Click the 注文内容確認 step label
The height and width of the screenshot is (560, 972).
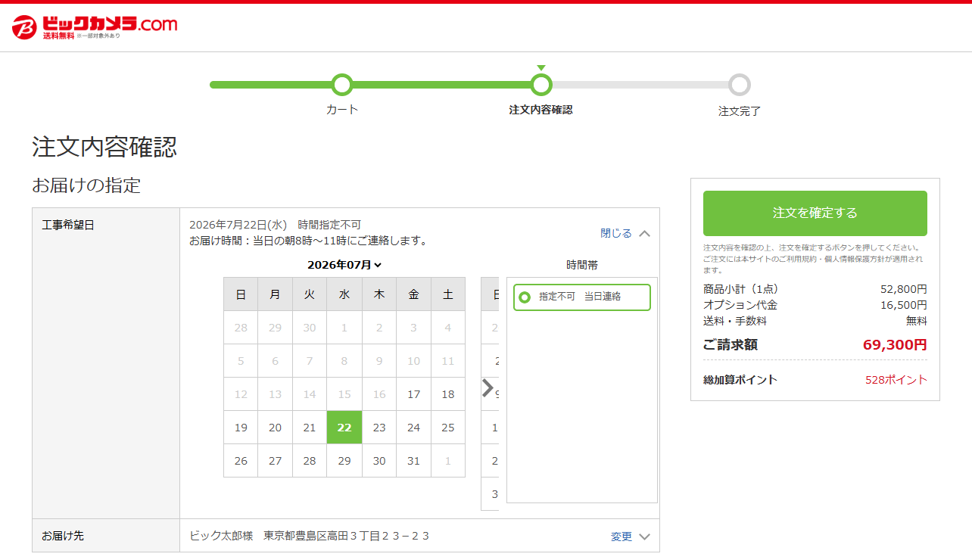tap(541, 110)
